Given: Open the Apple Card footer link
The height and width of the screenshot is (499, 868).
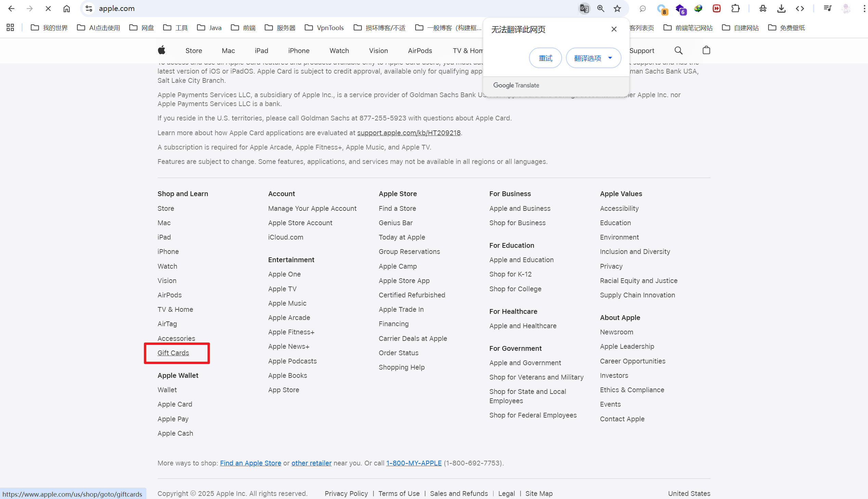Looking at the screenshot, I should (x=175, y=405).
